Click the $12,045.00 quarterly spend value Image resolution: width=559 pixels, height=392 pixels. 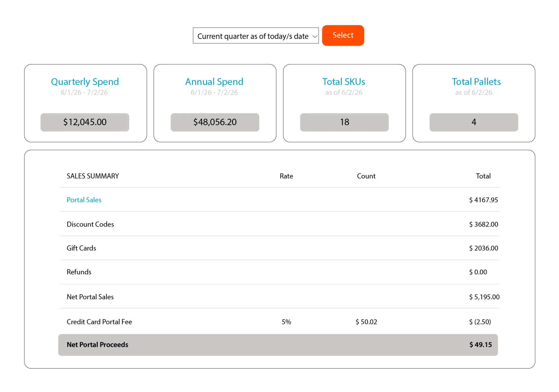pyautogui.click(x=85, y=122)
